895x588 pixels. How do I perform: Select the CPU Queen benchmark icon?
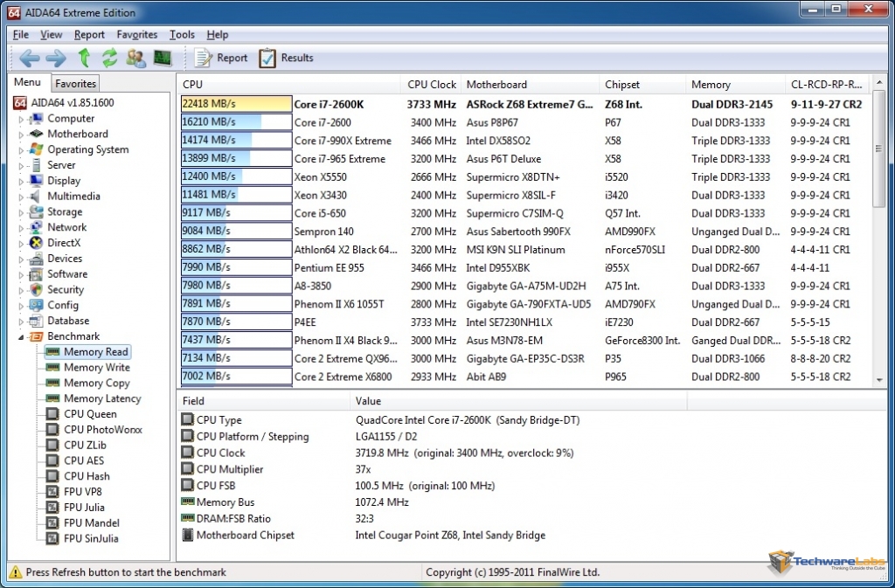[x=52, y=414]
